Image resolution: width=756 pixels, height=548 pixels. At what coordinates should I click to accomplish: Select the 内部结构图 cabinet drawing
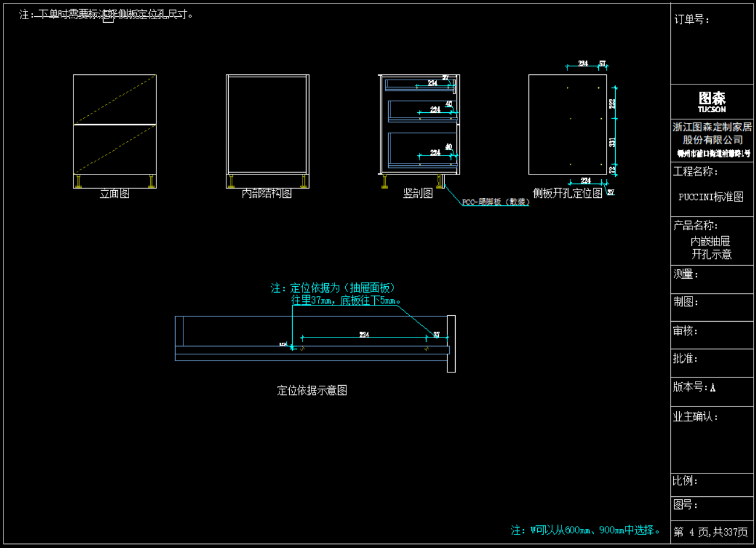coord(267,131)
